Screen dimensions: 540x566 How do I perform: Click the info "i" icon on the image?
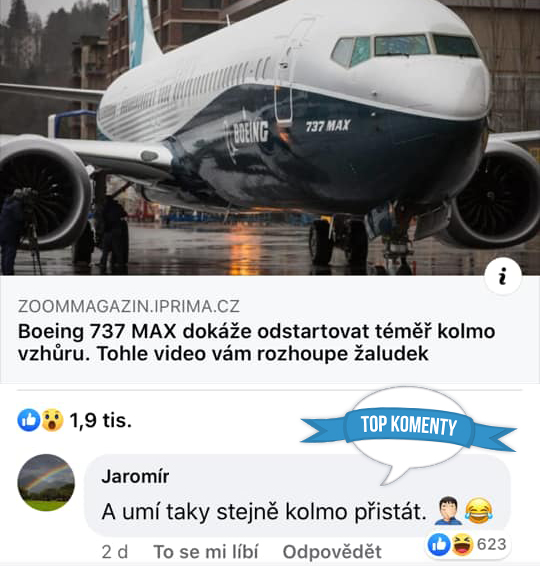coord(502,276)
